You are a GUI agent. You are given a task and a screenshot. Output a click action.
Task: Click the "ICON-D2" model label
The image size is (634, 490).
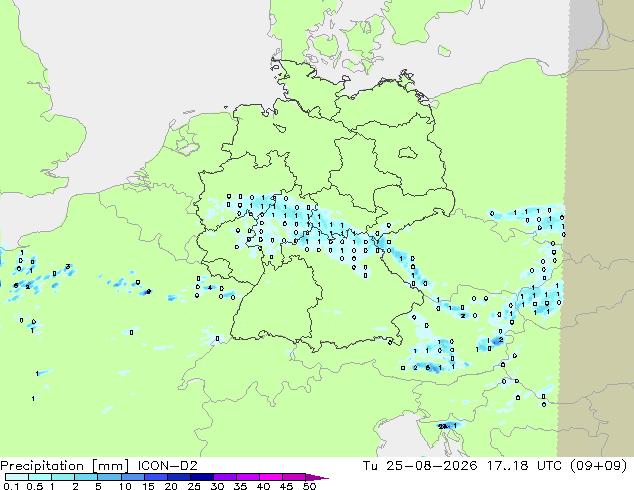click(x=167, y=466)
